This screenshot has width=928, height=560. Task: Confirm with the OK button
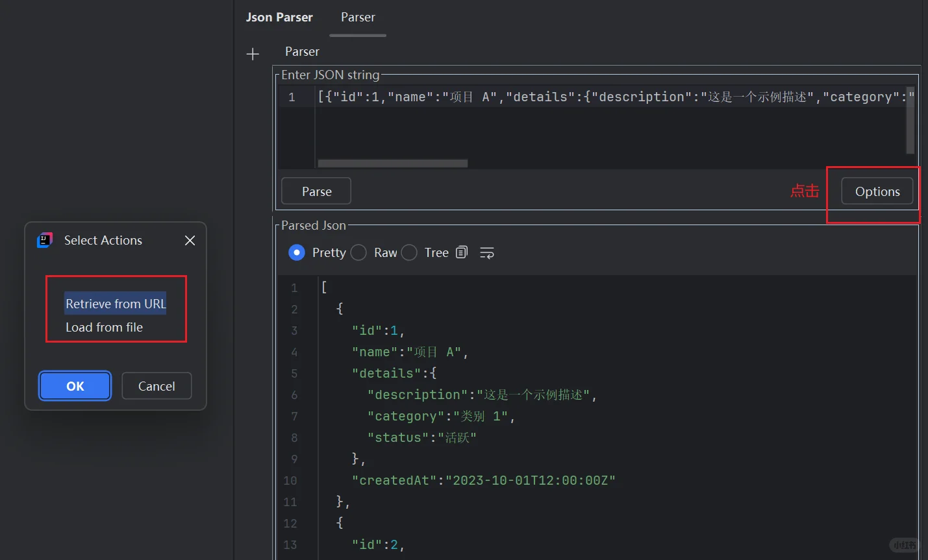pyautogui.click(x=75, y=386)
